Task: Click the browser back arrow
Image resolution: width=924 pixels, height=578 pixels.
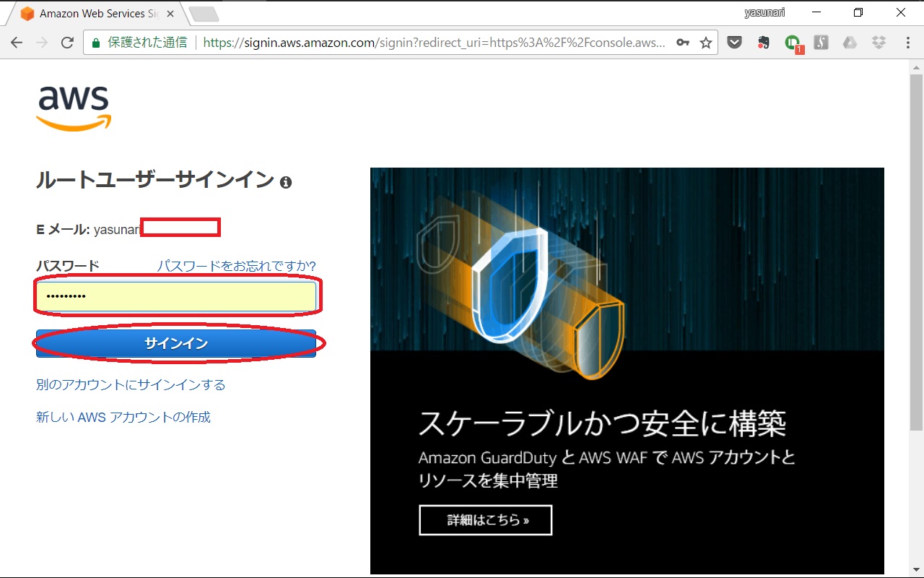Action: tap(17, 43)
